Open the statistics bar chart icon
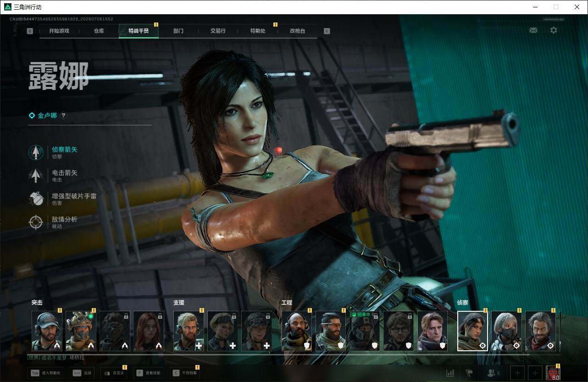 [x=450, y=373]
